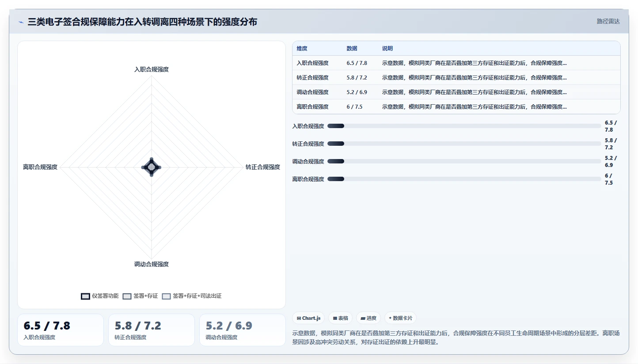Select the 转正合规强度 table row cell
Screen dimensions: 638x364
(x=313, y=78)
